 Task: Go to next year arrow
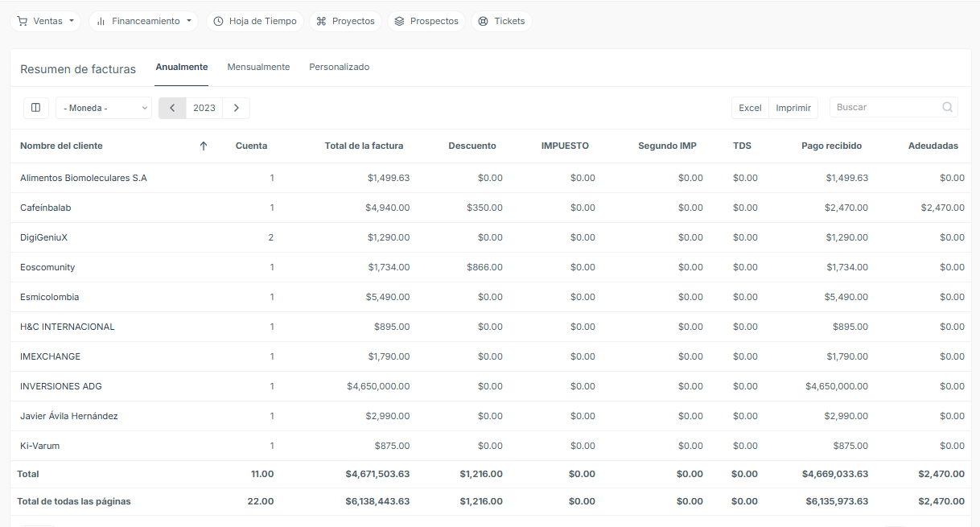[x=236, y=108]
